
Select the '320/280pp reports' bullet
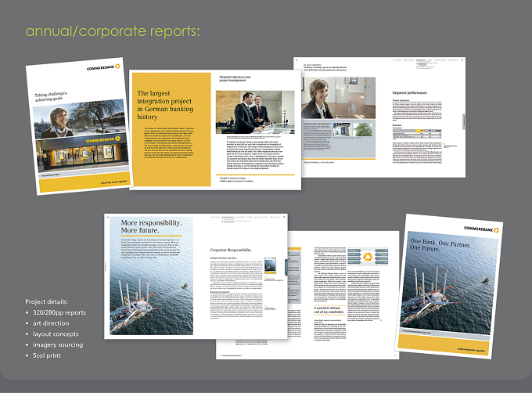click(x=59, y=312)
